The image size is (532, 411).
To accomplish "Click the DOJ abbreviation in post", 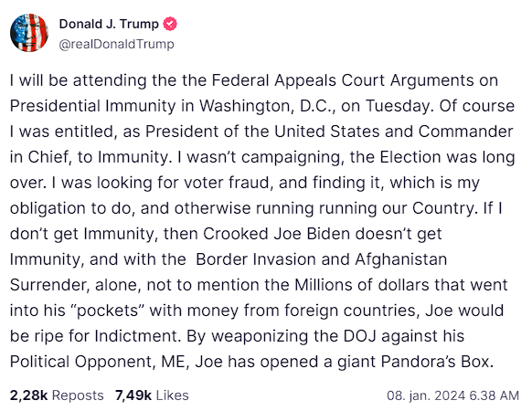I will (x=360, y=336).
